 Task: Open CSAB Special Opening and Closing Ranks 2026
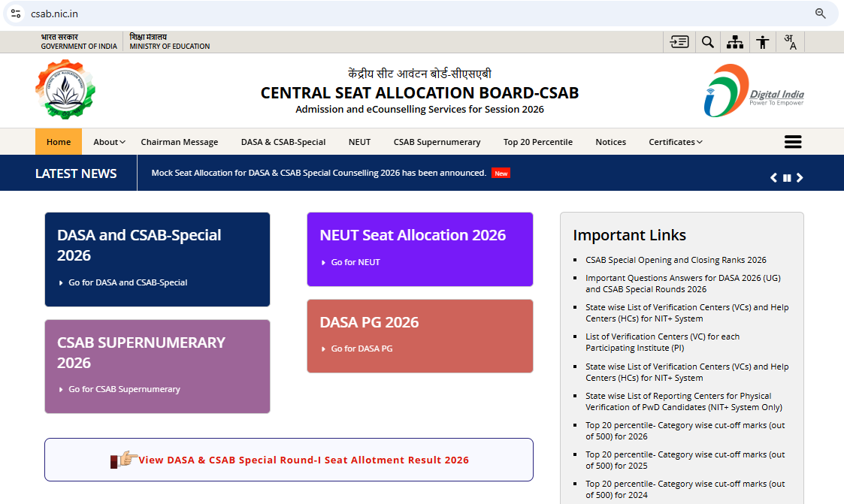click(x=676, y=260)
